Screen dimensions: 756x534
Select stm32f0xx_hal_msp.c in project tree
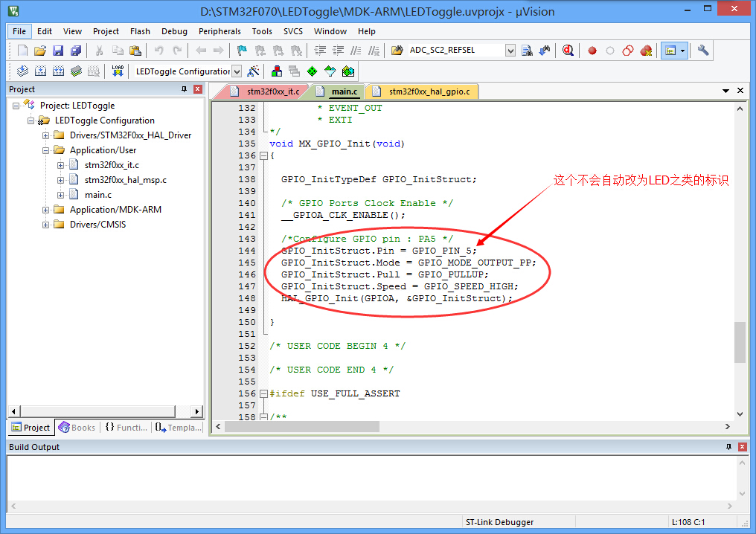(126, 180)
